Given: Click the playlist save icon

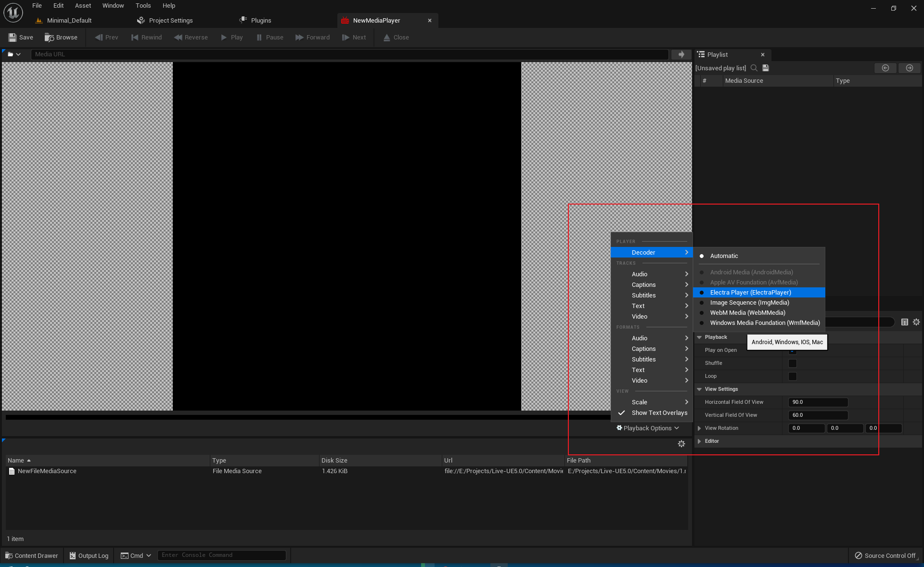Looking at the screenshot, I should [766, 68].
